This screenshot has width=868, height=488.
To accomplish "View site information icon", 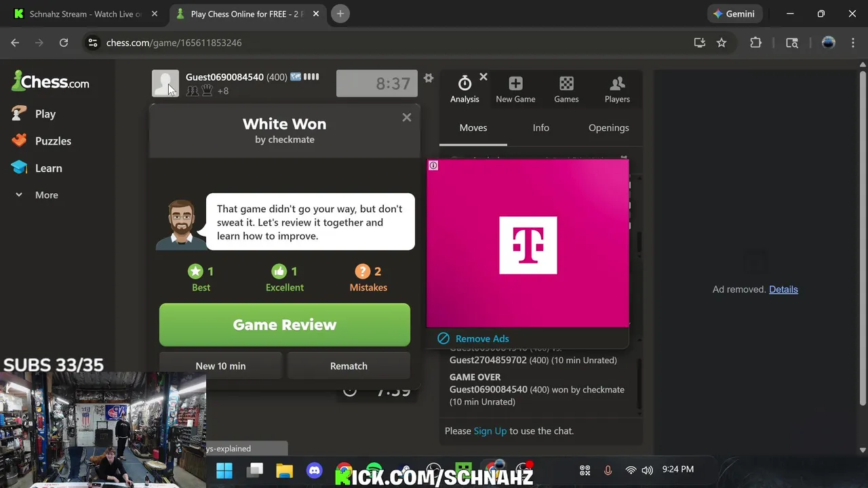I will click(x=93, y=43).
